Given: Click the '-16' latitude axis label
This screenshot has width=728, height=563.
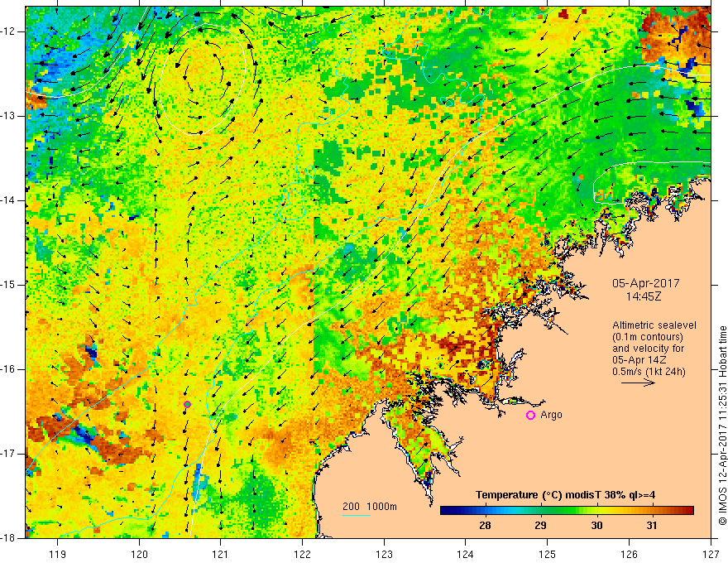Looking at the screenshot, I should click(x=9, y=369).
